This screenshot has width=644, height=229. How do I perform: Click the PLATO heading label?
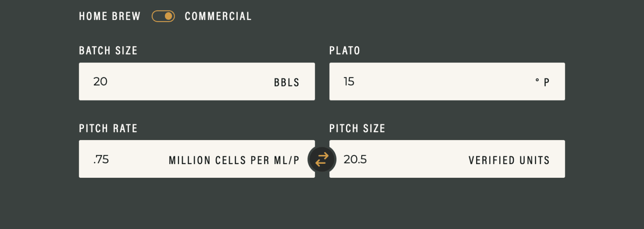345,50
